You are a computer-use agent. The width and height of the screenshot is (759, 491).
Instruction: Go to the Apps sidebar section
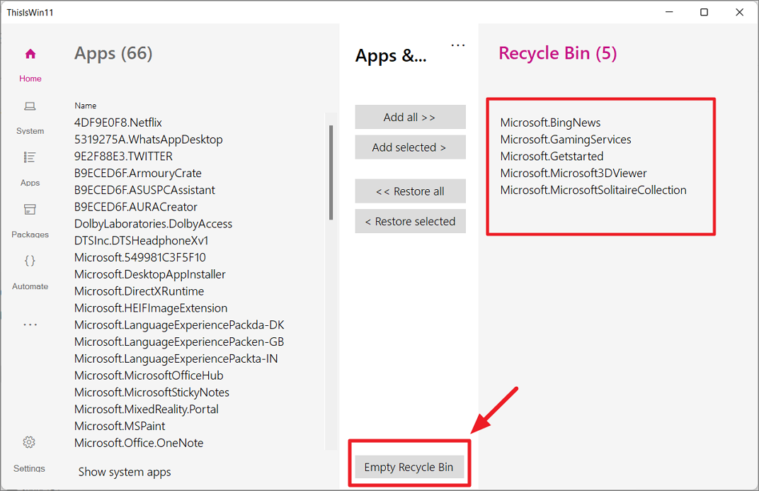pyautogui.click(x=30, y=169)
